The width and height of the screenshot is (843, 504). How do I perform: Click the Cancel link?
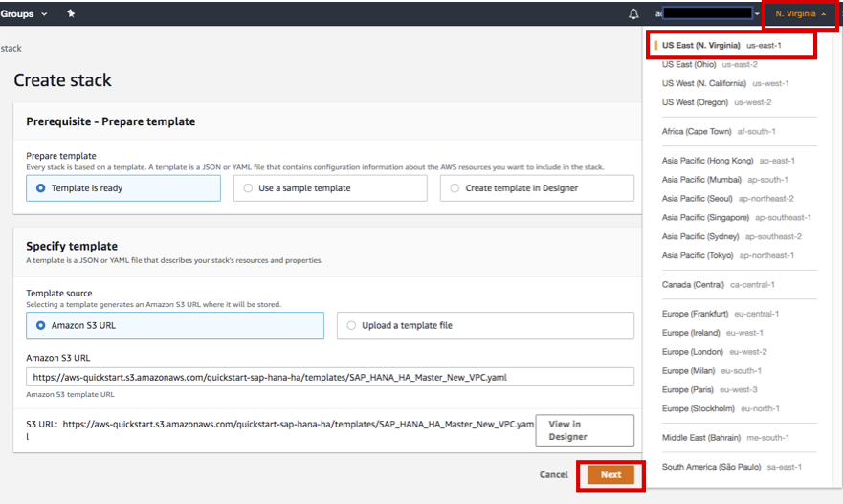[553, 474]
